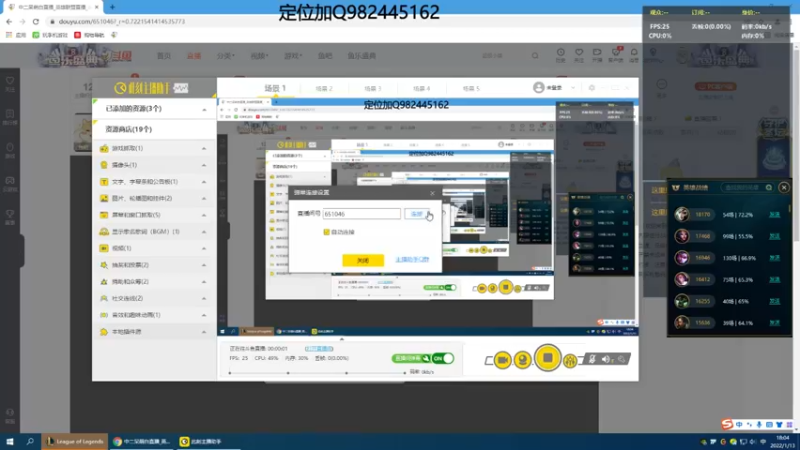Open the dropdown arrow beside 未登录

click(573, 88)
